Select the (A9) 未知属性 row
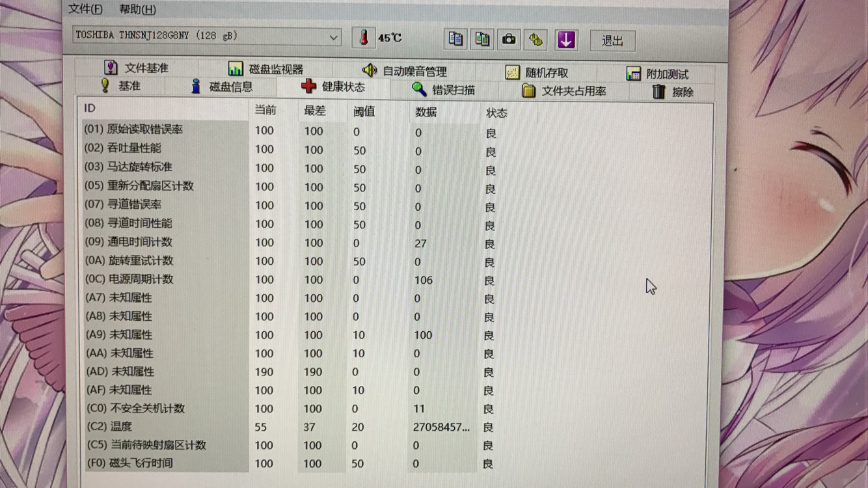Screen dimensions: 868x488 [x=290, y=335]
